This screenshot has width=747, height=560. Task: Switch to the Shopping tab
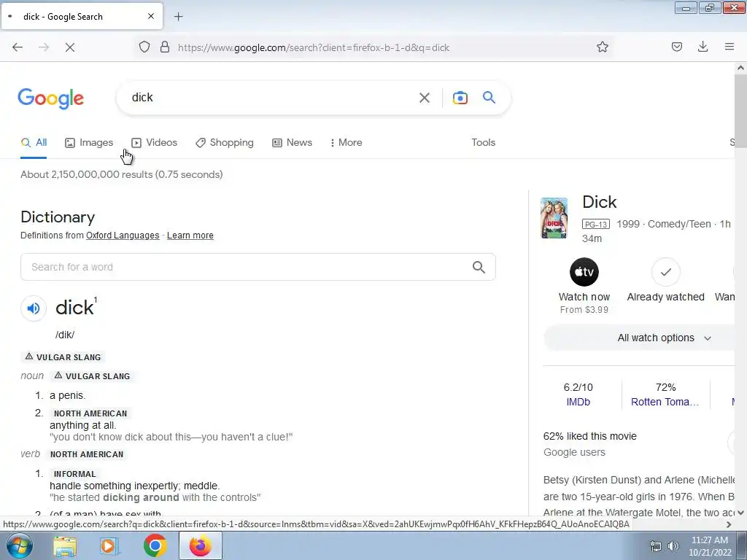225,142
